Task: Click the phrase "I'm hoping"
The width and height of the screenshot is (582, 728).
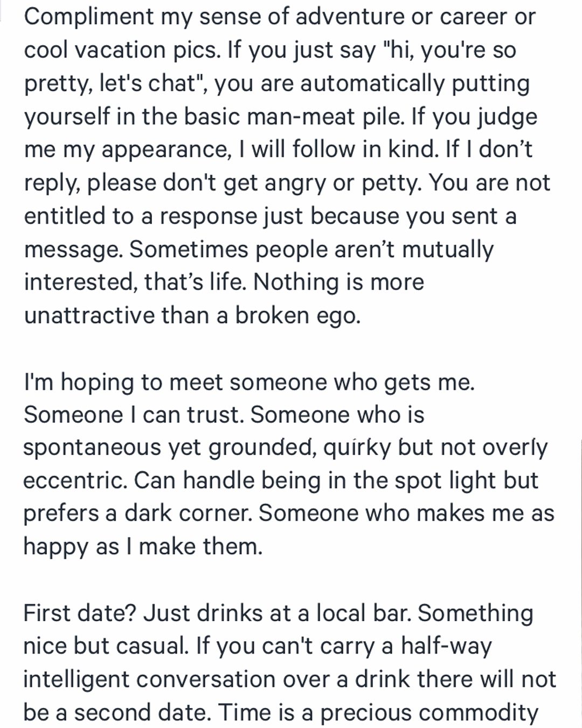Action: click(79, 382)
